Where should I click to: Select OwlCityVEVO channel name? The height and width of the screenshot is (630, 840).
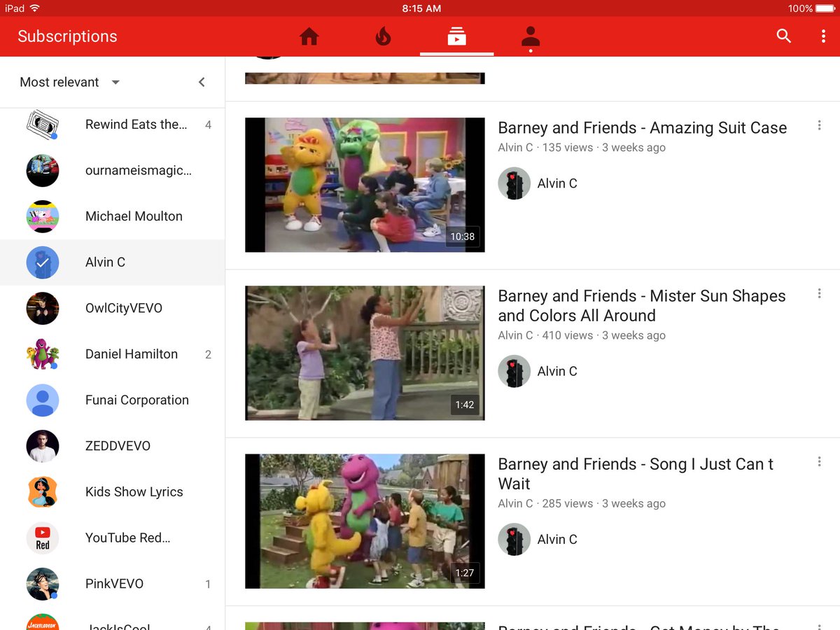124,308
